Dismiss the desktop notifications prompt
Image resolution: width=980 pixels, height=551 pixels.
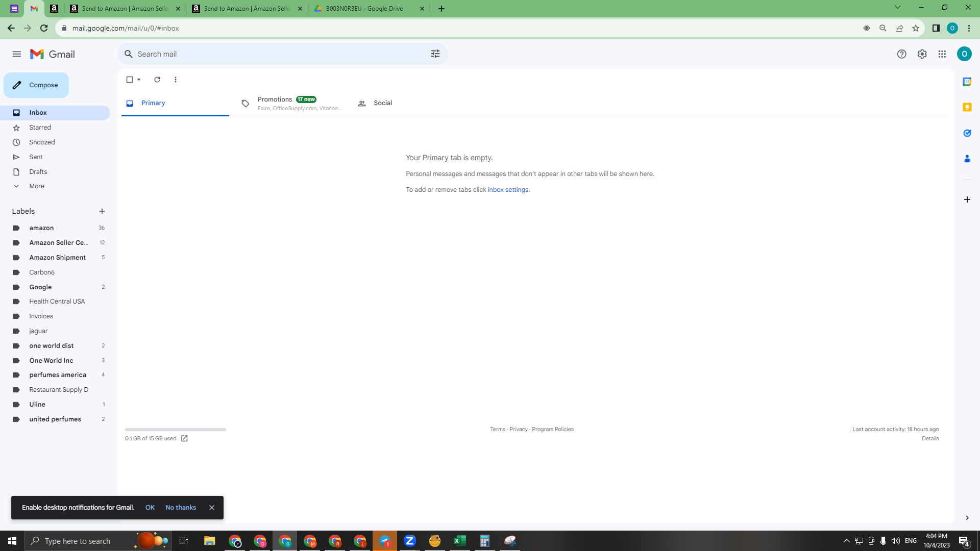[x=212, y=508]
